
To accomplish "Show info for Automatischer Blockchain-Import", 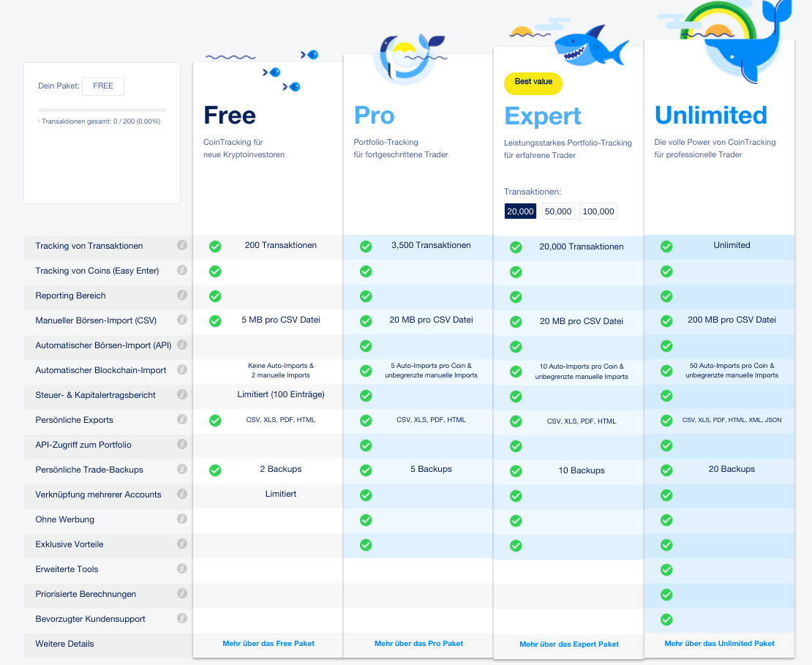I will [181, 369].
